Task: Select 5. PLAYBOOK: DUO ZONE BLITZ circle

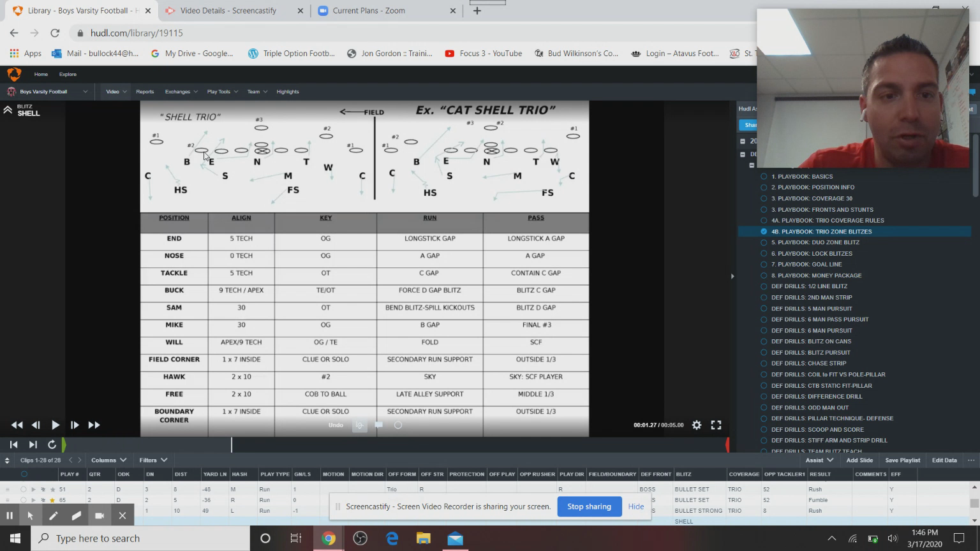Action: click(764, 242)
